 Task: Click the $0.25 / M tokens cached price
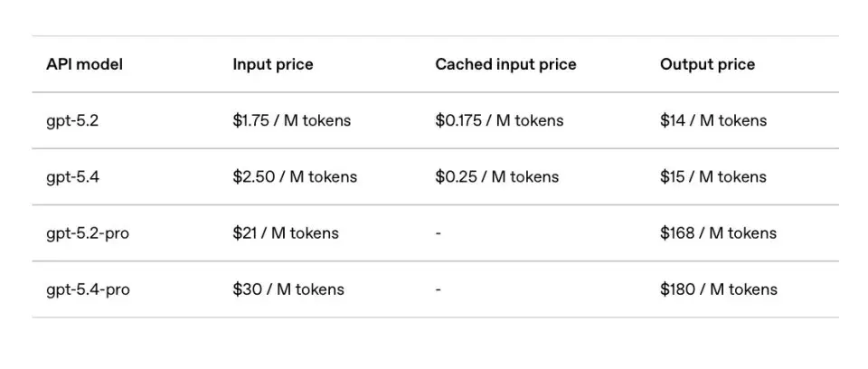pyautogui.click(x=496, y=176)
